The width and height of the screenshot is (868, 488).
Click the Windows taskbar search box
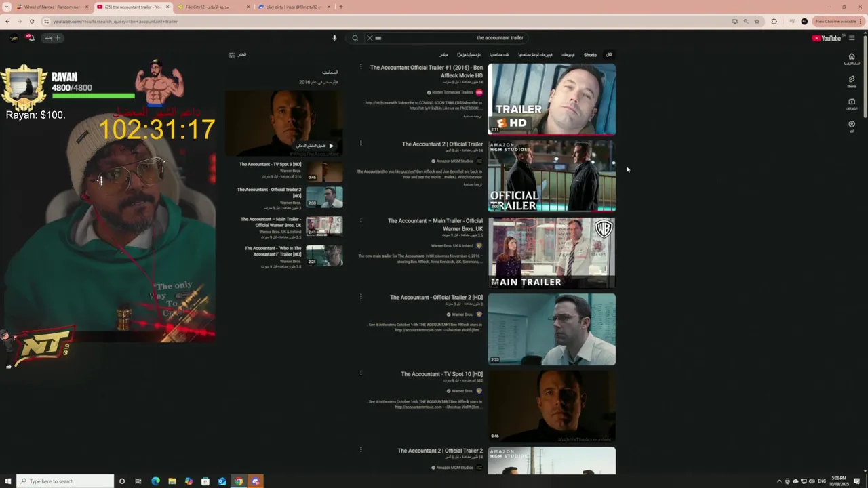(x=66, y=481)
